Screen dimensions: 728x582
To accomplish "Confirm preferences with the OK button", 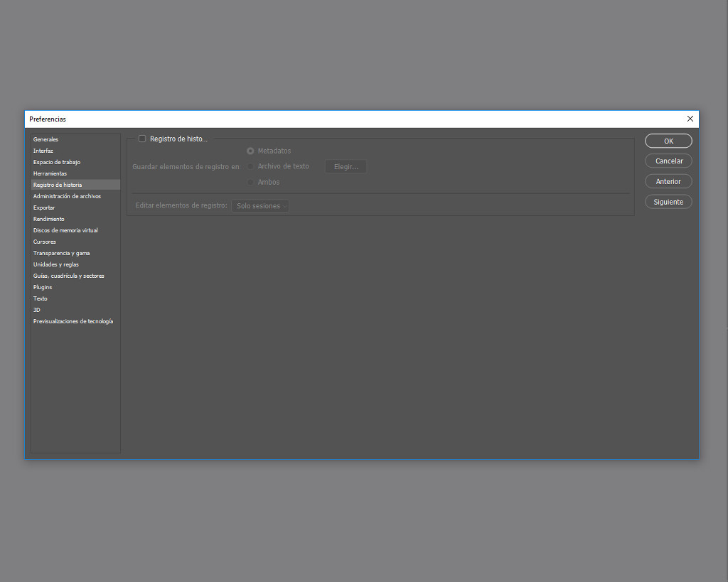I will point(668,141).
